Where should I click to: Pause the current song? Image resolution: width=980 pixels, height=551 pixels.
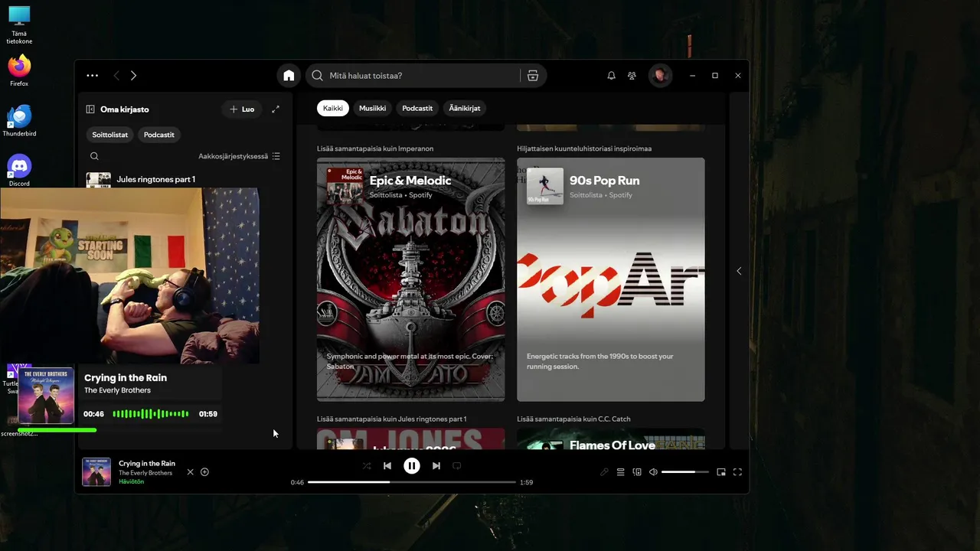coord(412,465)
